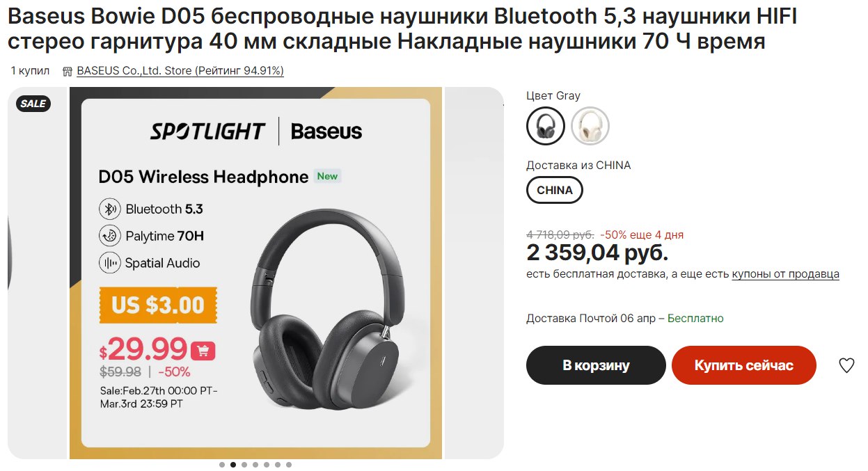The width and height of the screenshot is (868, 471).
Task: Go to the last image carousel dot
Action: click(289, 465)
